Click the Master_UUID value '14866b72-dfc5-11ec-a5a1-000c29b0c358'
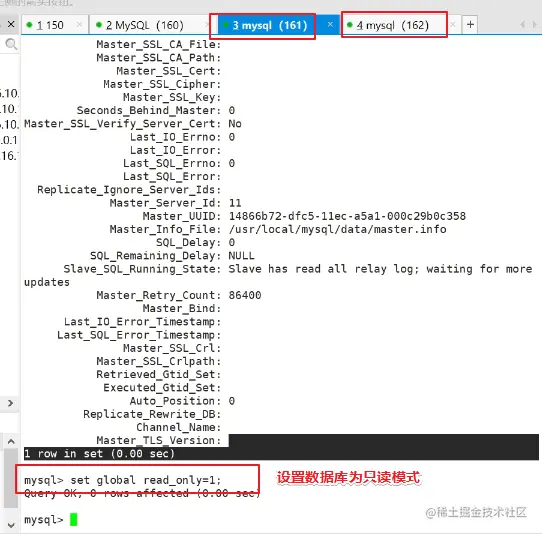This screenshot has height=534, width=542. point(347,216)
